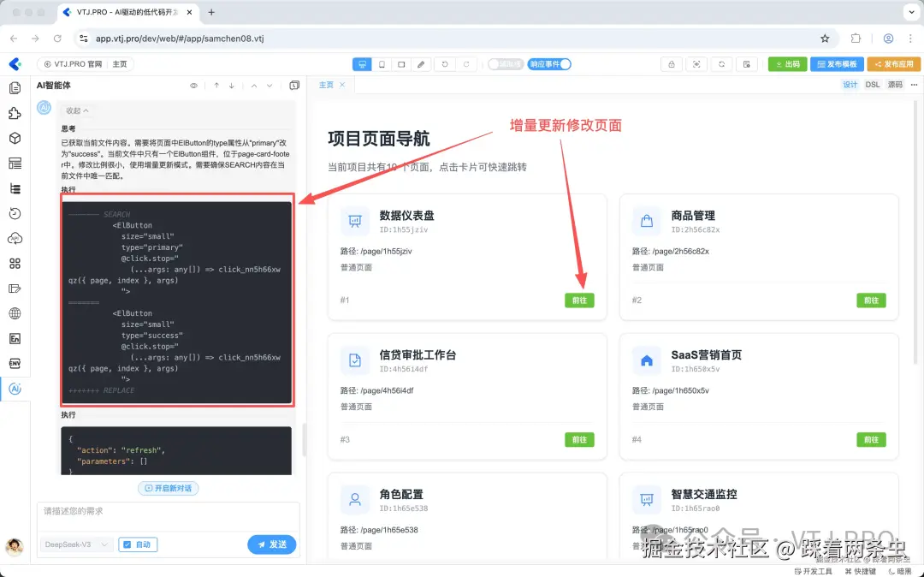The image size is (924, 577).
Task: Click the copy icon in the AI panel header
Action: point(293,85)
